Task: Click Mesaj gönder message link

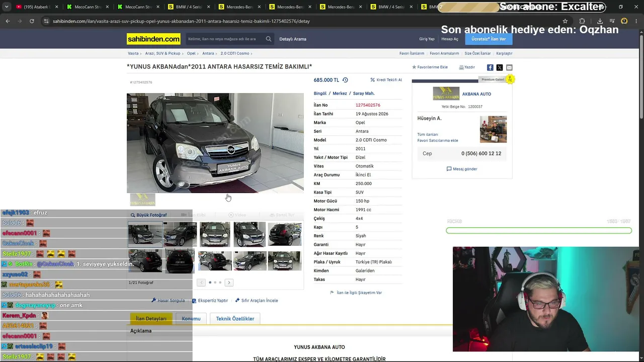Action: pyautogui.click(x=462, y=169)
